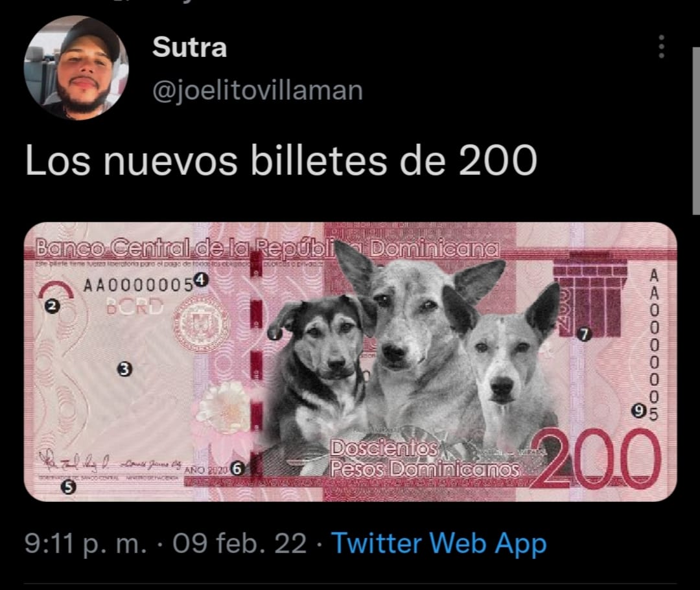Open the @joelitovillaman handle
The image size is (700, 590).
pyautogui.click(x=257, y=91)
